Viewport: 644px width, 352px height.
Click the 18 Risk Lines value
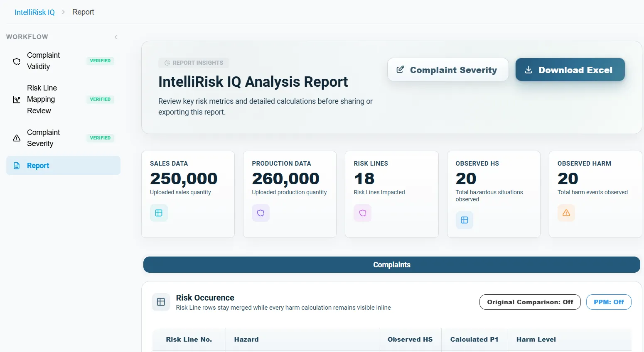(x=364, y=178)
